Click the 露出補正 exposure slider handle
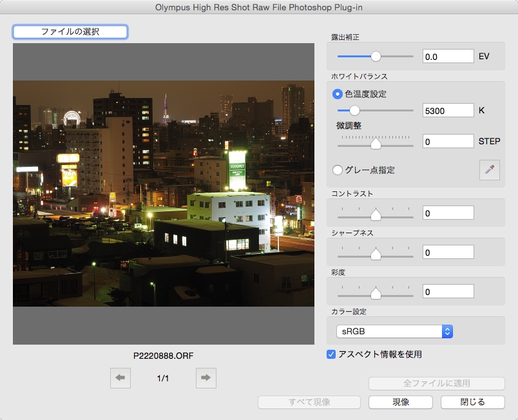518x420 pixels. (x=376, y=56)
